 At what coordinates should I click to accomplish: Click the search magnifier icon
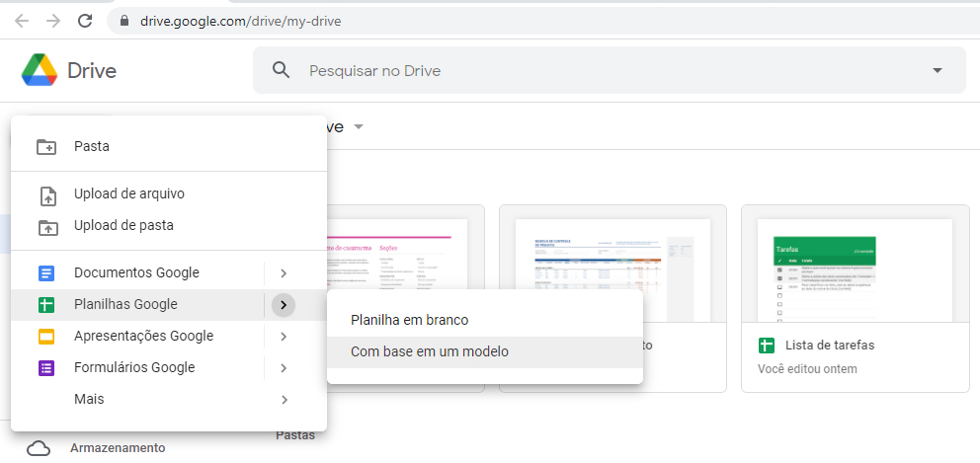pyautogui.click(x=282, y=70)
